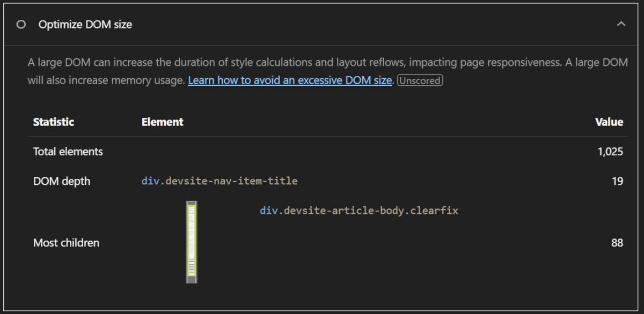
Task: Click the Element column header
Action: (163, 122)
